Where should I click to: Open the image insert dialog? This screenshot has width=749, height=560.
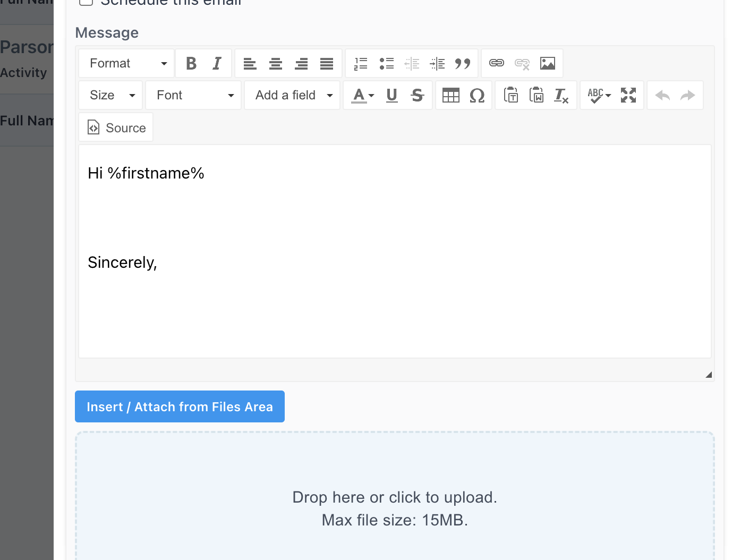[x=548, y=63]
